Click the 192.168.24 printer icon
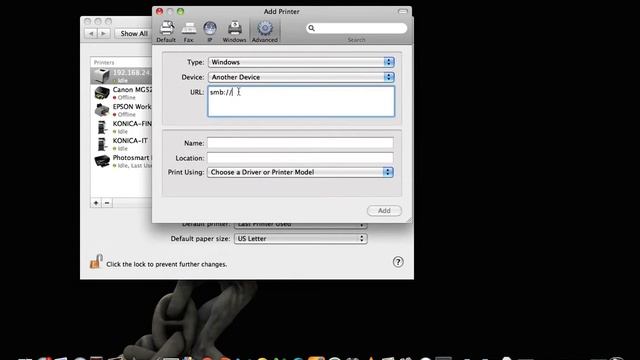 pyautogui.click(x=102, y=76)
